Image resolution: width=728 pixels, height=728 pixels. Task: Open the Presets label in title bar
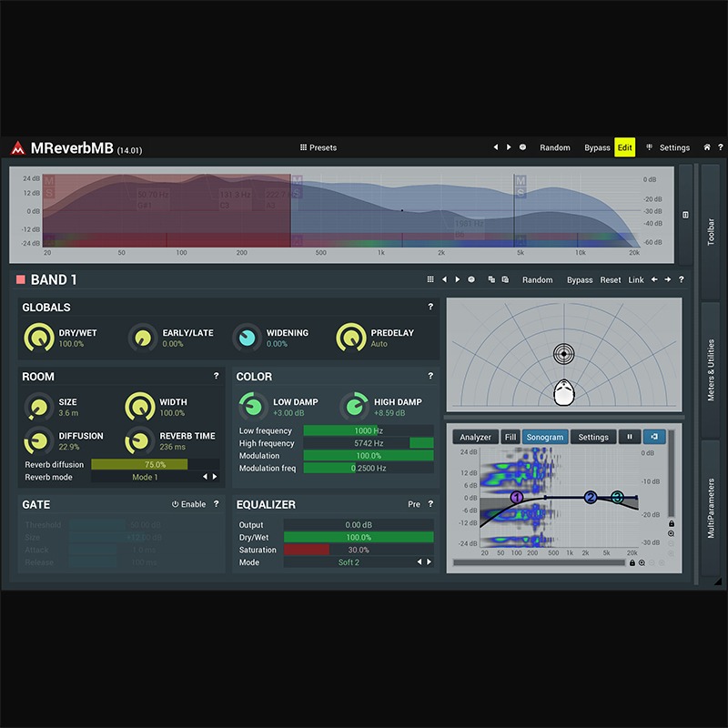(x=323, y=147)
